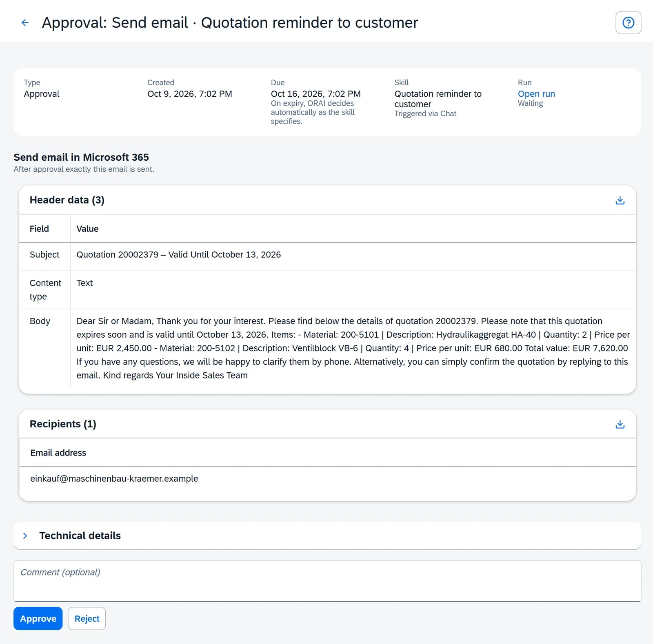Click the Content type value Text
This screenshot has width=653, height=644.
(x=84, y=283)
